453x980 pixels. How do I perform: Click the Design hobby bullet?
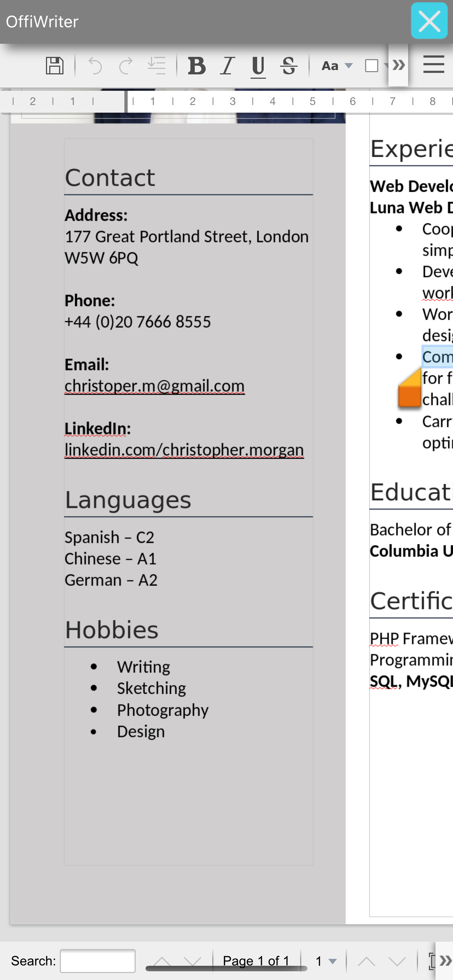141,732
